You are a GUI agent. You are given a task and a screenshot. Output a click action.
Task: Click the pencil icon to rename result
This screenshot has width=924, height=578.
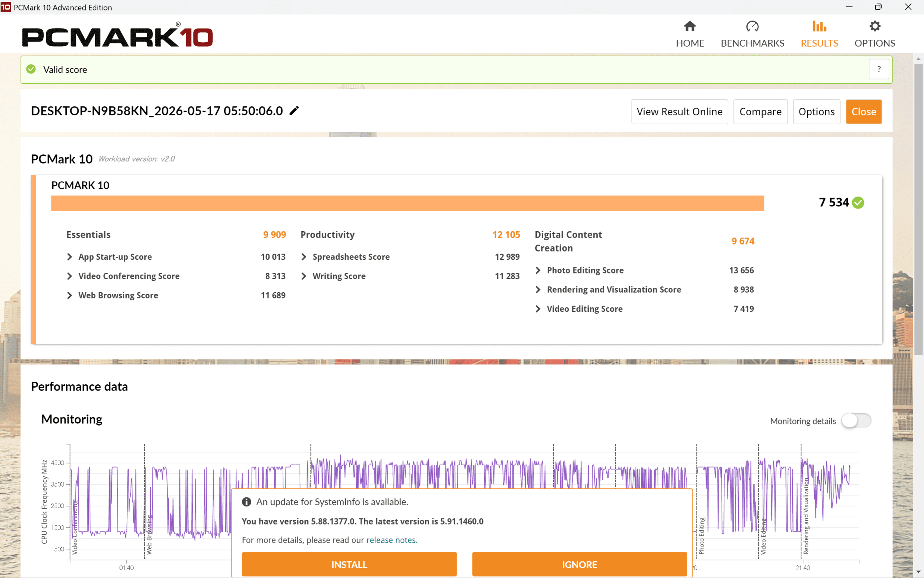[x=294, y=111]
